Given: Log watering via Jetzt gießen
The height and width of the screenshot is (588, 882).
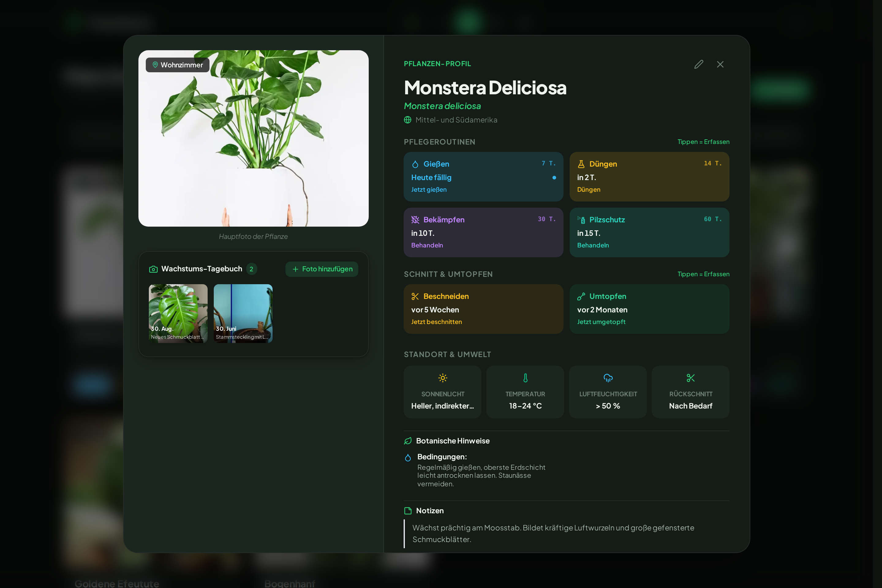Looking at the screenshot, I should tap(429, 190).
